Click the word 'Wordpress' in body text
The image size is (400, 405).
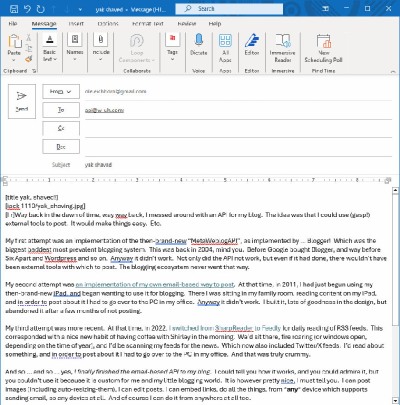click(x=60, y=258)
